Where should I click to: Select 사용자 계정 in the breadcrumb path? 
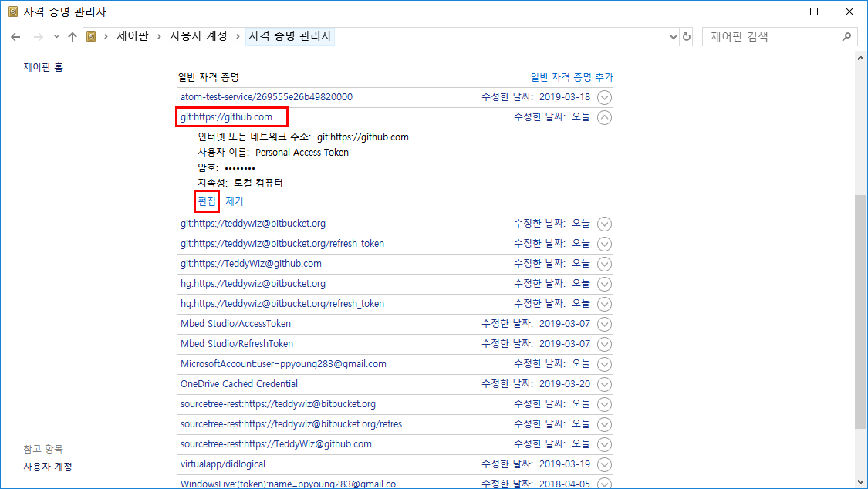pyautogui.click(x=198, y=36)
